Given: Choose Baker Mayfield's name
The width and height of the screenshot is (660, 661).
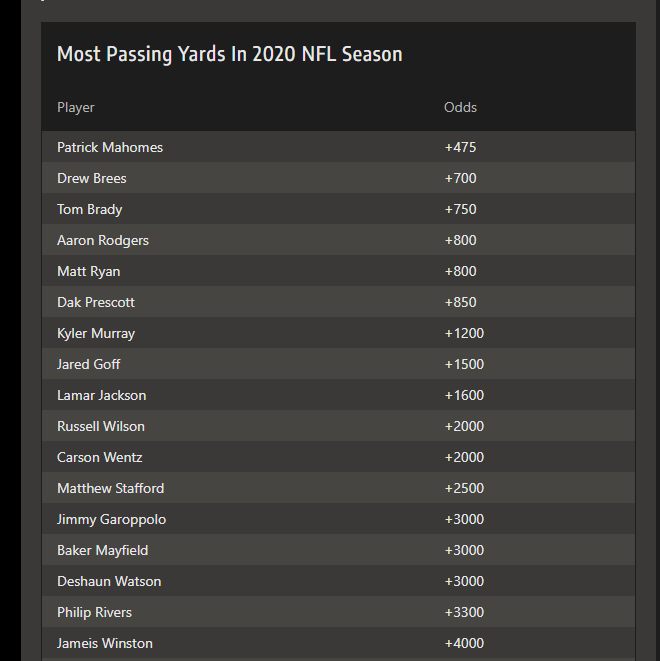Looking at the screenshot, I should click(103, 550).
